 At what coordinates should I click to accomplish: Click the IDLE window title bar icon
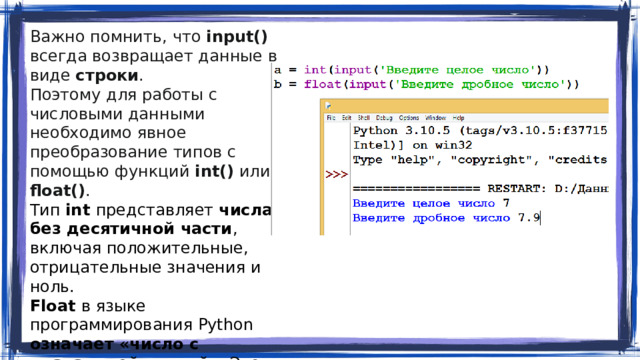click(328, 106)
